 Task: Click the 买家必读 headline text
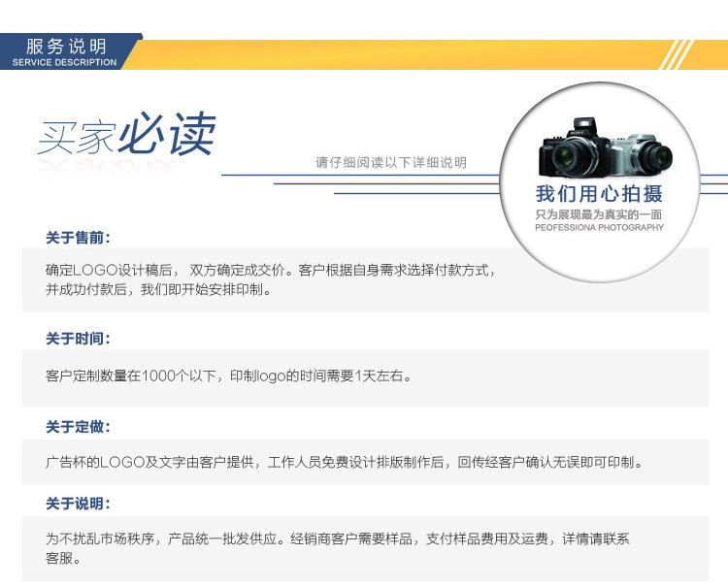(127, 133)
